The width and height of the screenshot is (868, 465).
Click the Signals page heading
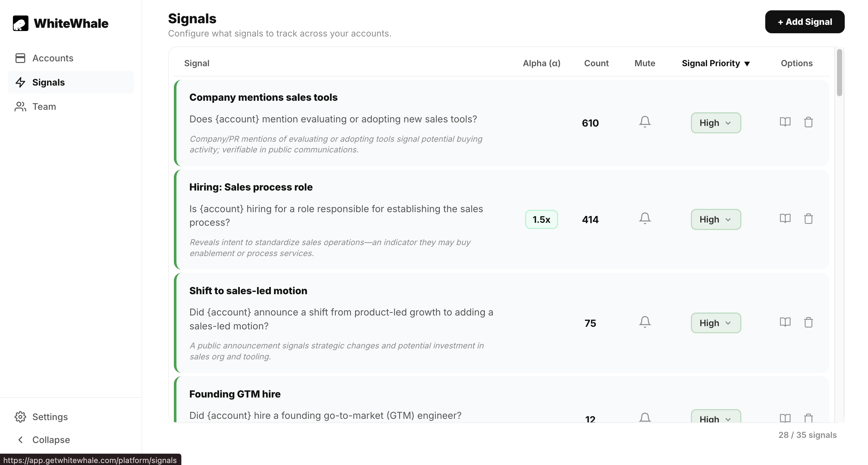pos(192,18)
